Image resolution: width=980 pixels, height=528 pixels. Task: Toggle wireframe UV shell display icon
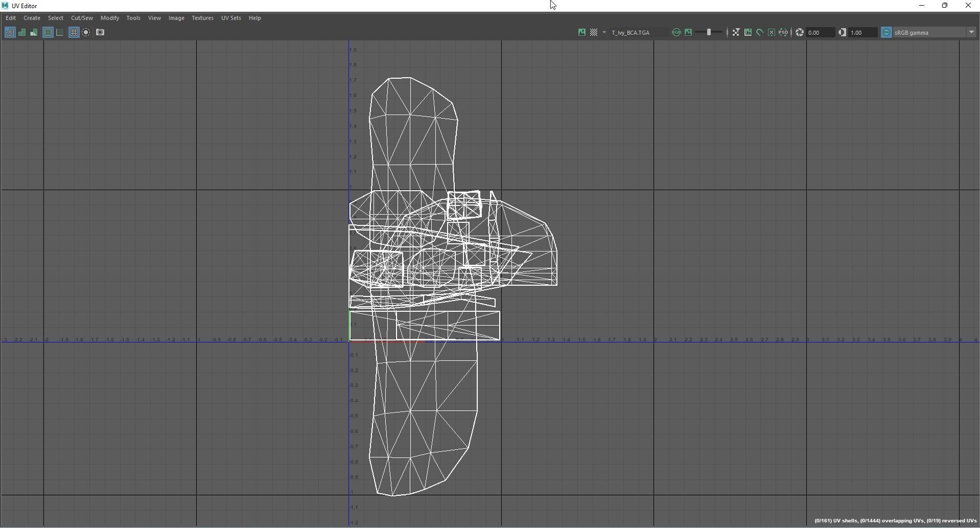point(10,32)
